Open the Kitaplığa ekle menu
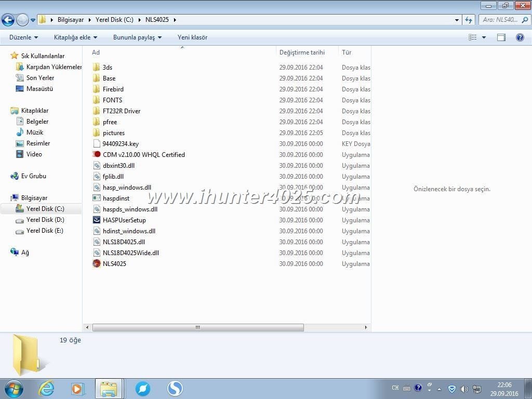Screen dimensions: 532x399 (x=75, y=37)
